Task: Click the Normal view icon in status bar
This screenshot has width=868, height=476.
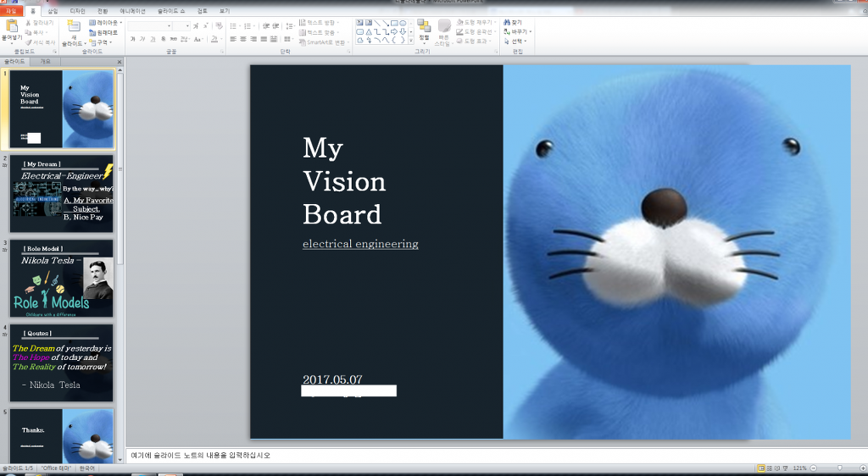Action: click(762, 468)
